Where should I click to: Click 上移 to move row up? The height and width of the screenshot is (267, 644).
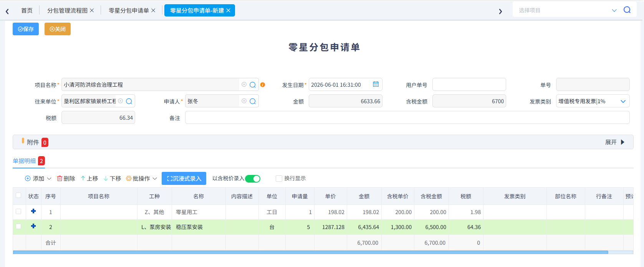click(x=89, y=179)
